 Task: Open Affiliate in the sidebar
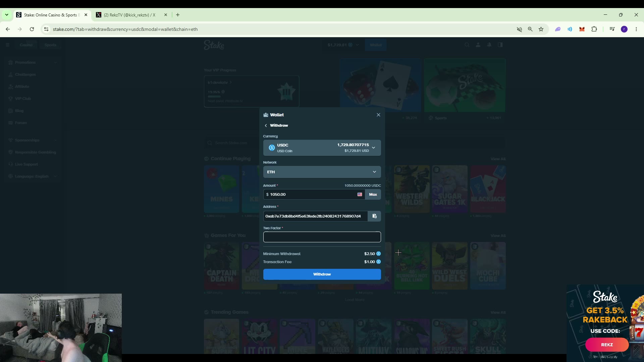pyautogui.click(x=33, y=86)
